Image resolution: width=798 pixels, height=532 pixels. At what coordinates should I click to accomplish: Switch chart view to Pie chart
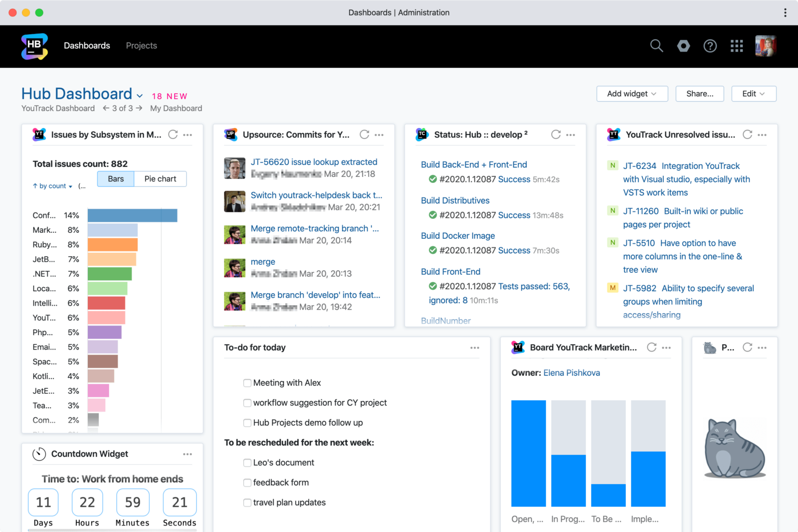point(160,178)
